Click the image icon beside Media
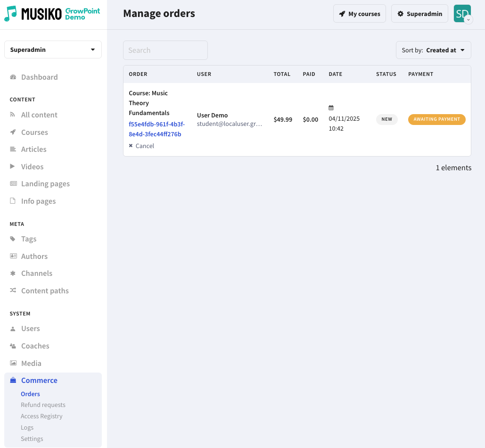The width and height of the screenshot is (485, 448). pyautogui.click(x=13, y=363)
